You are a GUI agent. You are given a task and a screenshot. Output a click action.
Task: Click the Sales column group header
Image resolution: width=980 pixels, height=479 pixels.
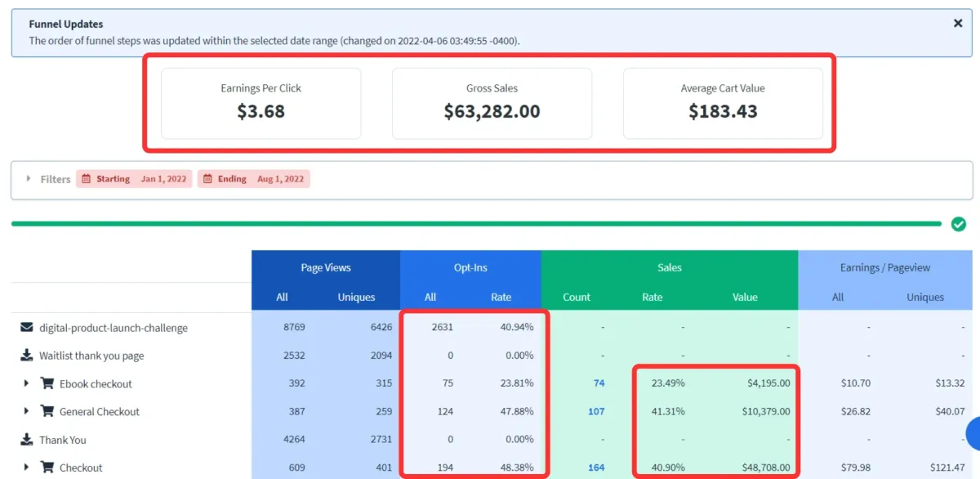click(670, 267)
